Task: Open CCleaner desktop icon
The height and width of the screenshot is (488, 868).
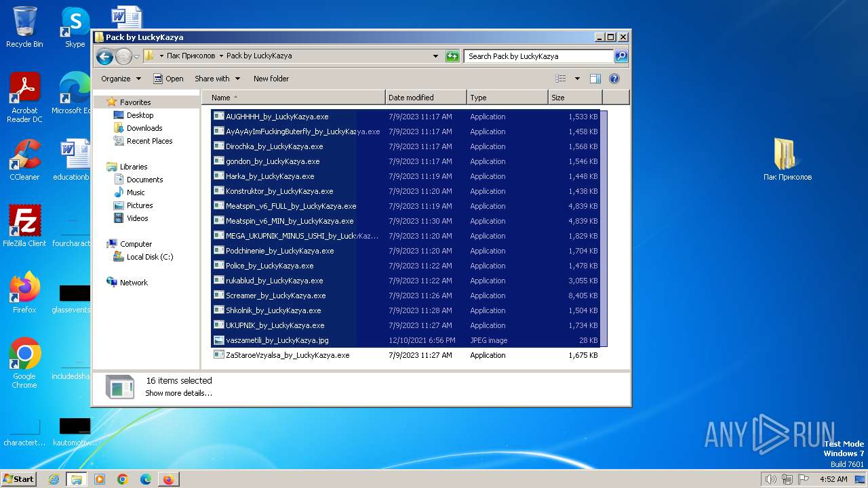Action: [x=24, y=160]
